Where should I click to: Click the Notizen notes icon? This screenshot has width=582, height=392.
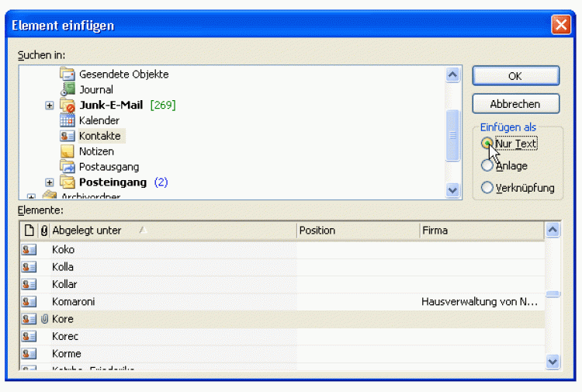(68, 151)
